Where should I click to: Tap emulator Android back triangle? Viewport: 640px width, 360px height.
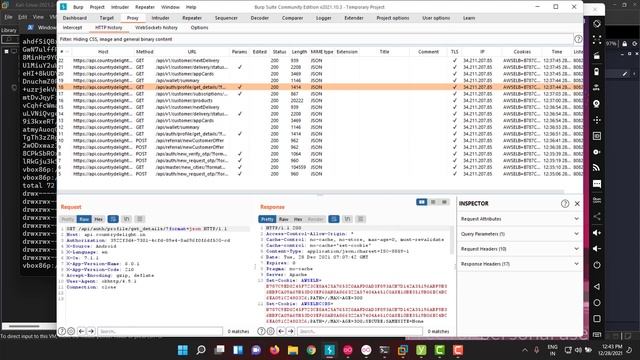click(597, 287)
